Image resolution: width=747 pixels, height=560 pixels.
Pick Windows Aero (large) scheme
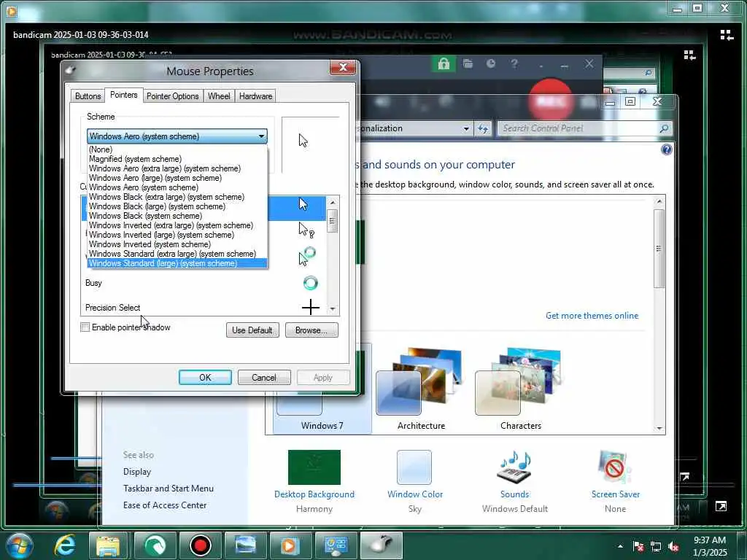coord(177,178)
